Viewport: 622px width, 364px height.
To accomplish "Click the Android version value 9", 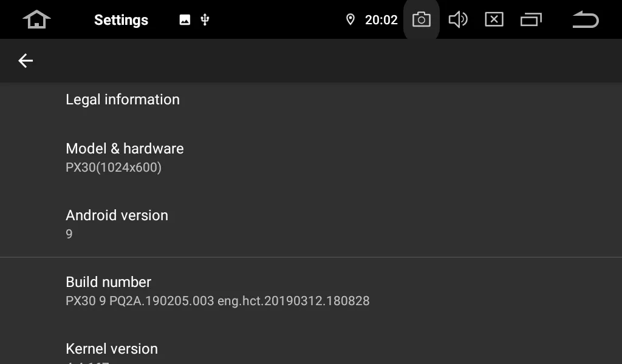I will tap(69, 234).
